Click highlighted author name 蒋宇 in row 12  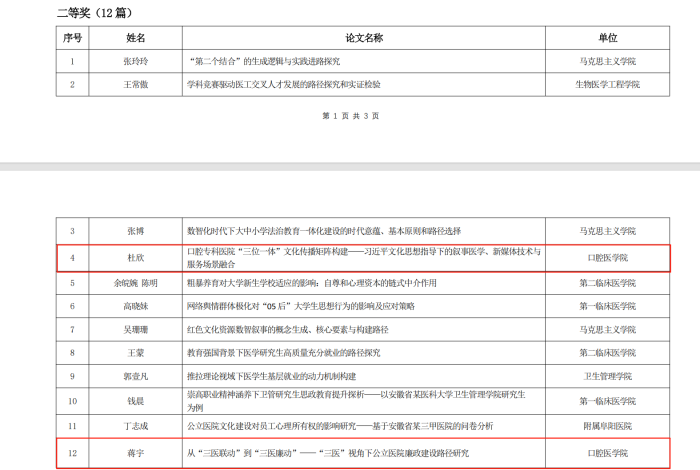click(135, 452)
